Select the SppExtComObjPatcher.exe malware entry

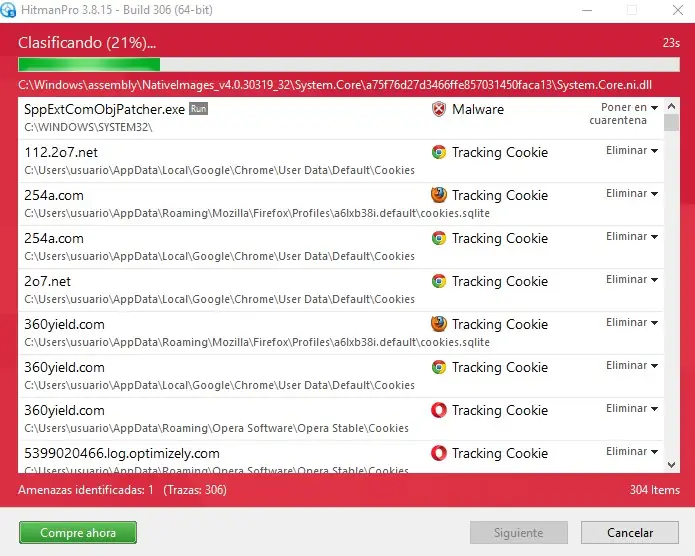[x=200, y=118]
